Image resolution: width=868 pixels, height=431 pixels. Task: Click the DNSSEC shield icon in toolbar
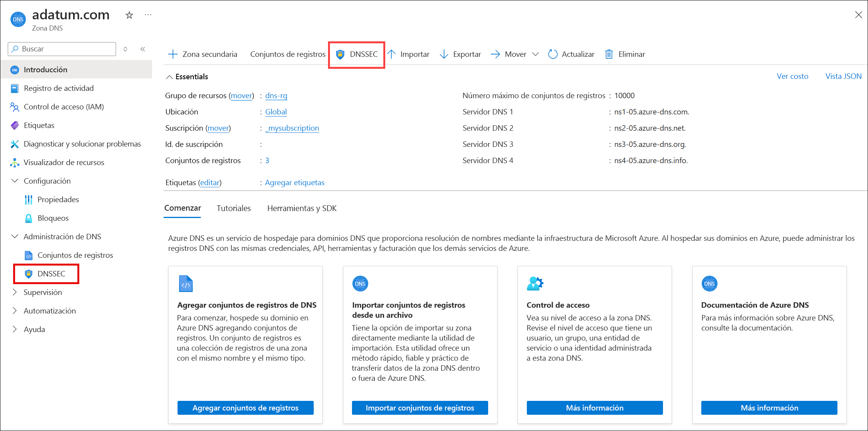pyautogui.click(x=340, y=55)
